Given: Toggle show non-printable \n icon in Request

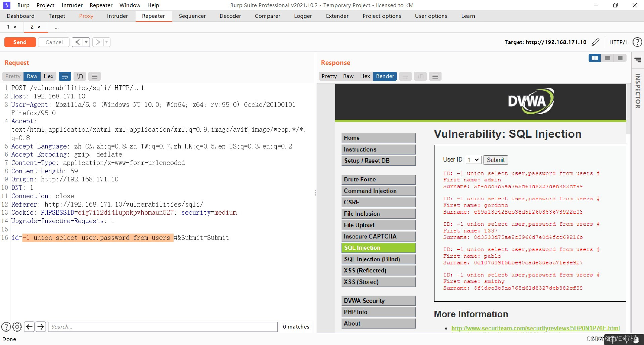Looking at the screenshot, I should (x=80, y=76).
